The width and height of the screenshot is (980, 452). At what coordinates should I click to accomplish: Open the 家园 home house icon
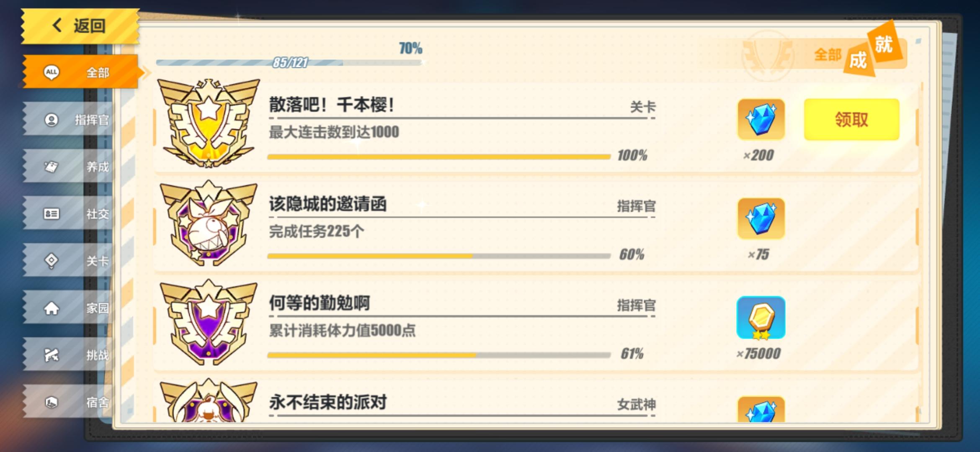(51, 308)
